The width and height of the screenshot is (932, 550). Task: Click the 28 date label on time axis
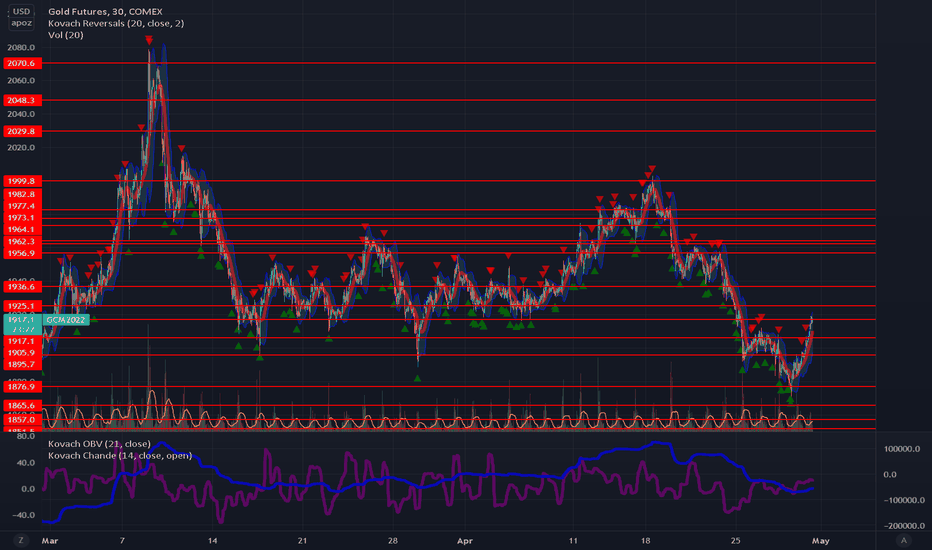(393, 540)
